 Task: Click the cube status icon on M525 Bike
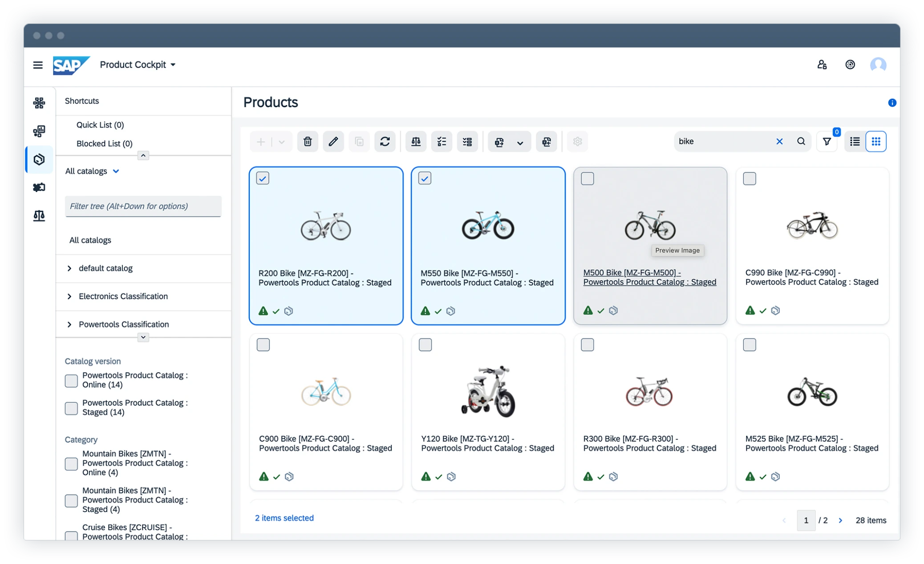775,476
